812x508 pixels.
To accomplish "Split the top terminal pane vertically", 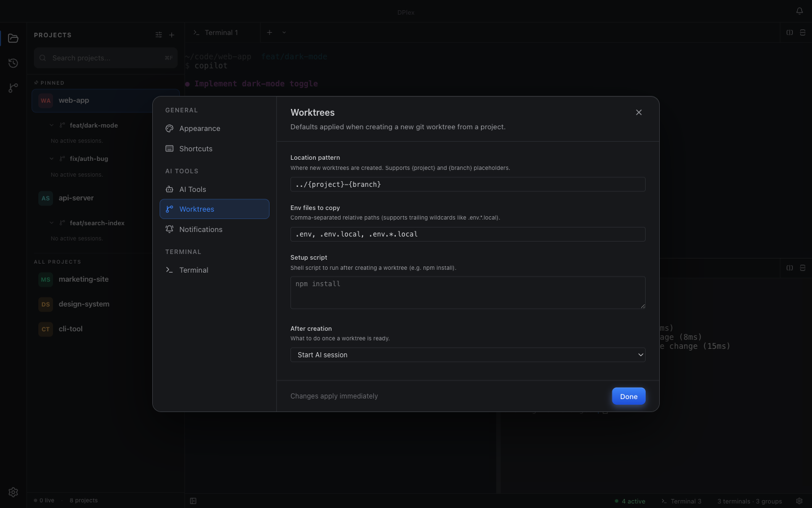I will pyautogui.click(x=789, y=33).
